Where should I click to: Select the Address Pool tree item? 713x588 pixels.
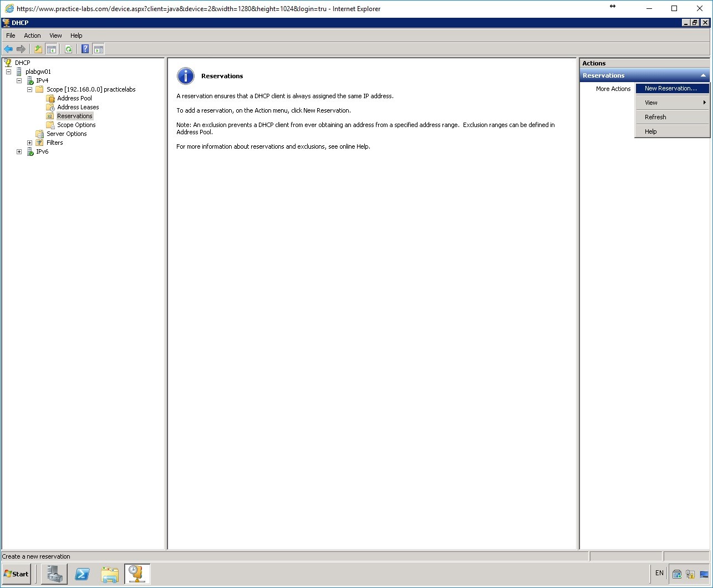(74, 98)
